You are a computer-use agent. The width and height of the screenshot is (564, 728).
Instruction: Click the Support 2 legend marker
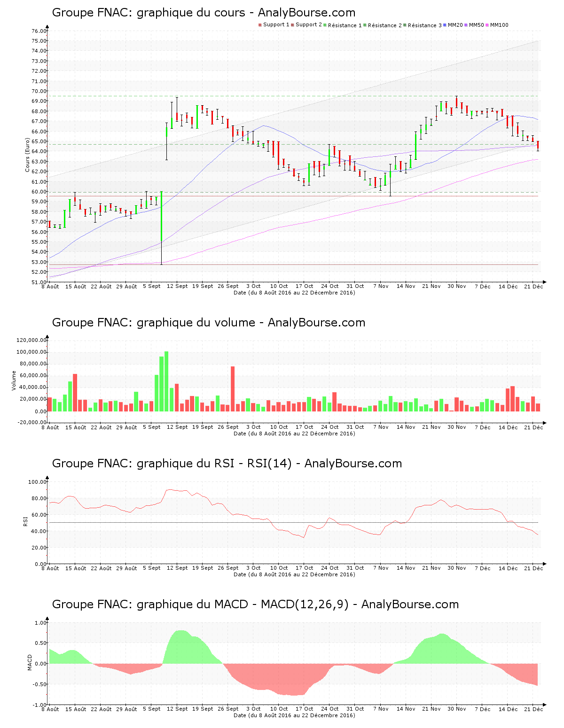(x=292, y=25)
